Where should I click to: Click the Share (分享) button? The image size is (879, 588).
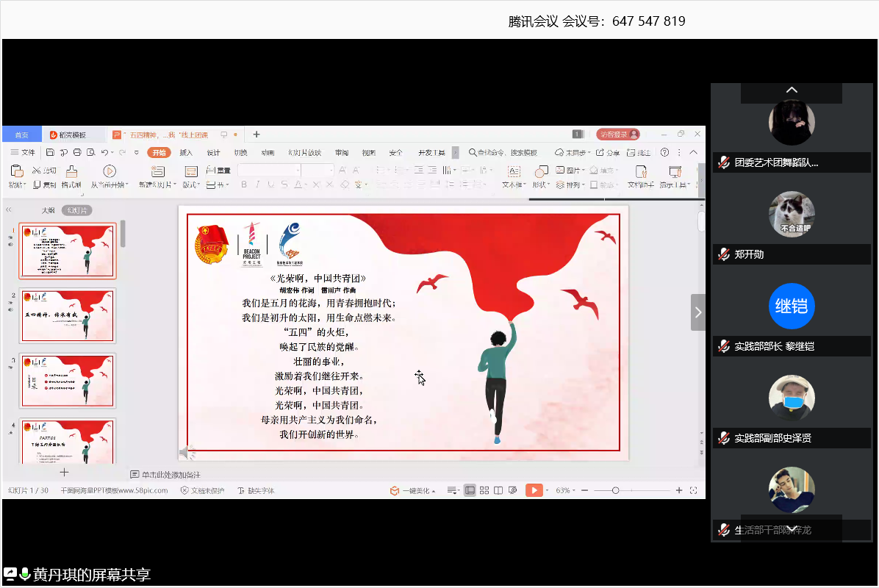pos(608,153)
